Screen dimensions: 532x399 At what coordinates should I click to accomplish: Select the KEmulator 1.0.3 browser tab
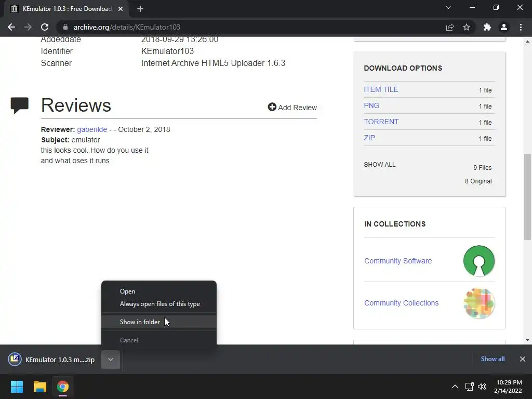[x=66, y=9]
